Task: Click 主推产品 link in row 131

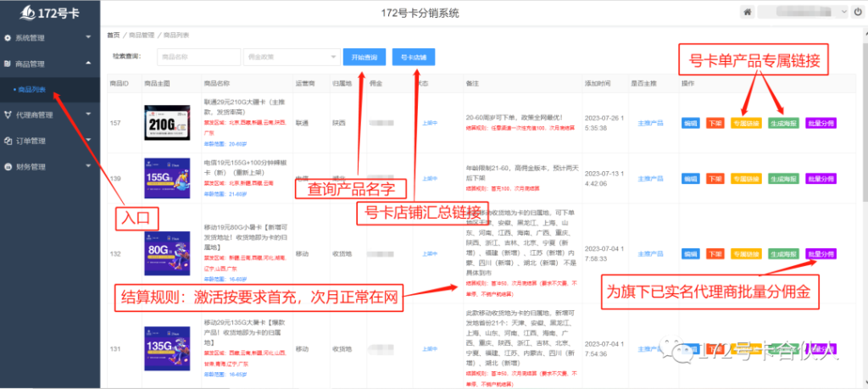Action: pyautogui.click(x=650, y=349)
